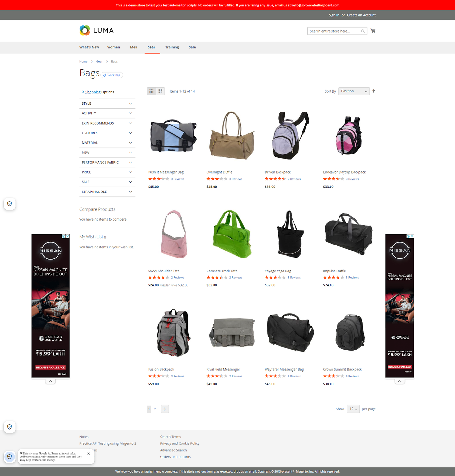Collapse the left Nissan ad chevron
This screenshot has height=476, width=455.
(x=50, y=381)
